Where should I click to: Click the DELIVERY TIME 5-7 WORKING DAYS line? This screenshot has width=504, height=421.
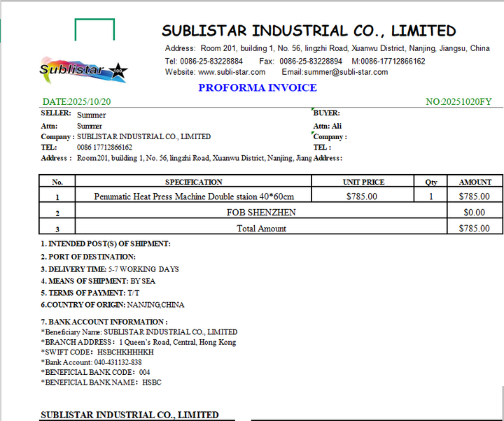point(109,269)
